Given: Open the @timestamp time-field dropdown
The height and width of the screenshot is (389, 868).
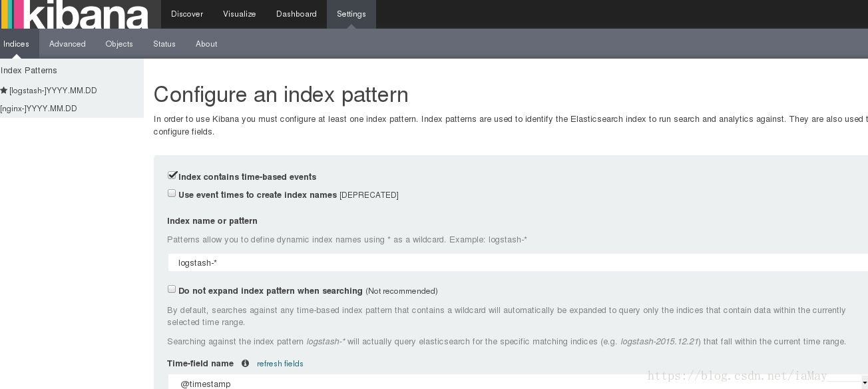Looking at the screenshot, I should point(518,382).
